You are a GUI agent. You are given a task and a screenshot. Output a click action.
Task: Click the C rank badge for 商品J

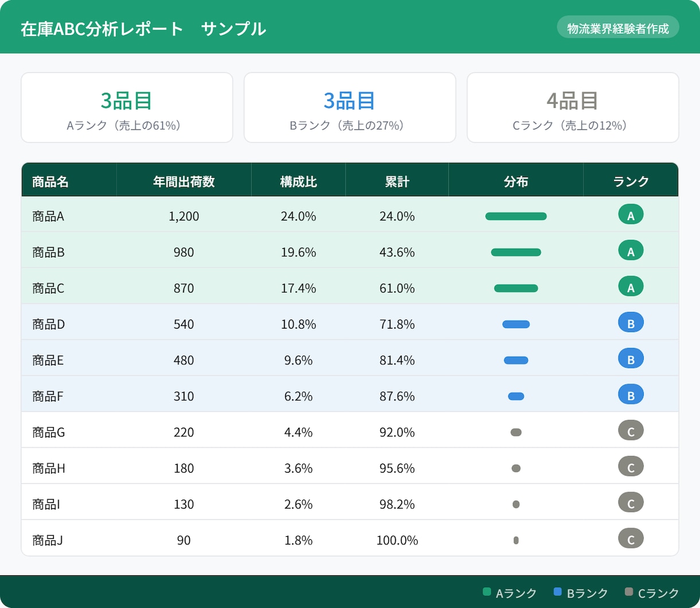click(x=631, y=539)
